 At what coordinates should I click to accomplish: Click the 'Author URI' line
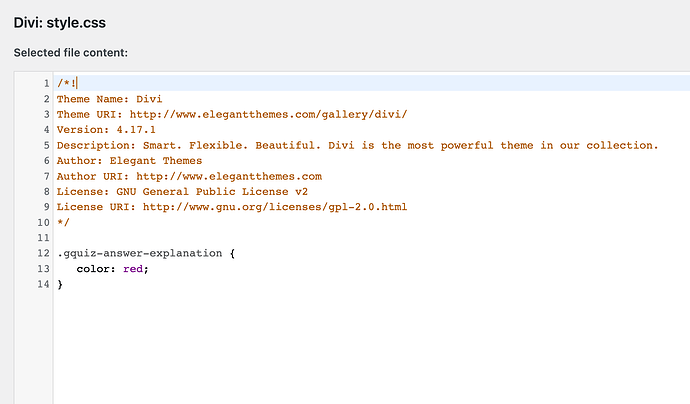[189, 176]
